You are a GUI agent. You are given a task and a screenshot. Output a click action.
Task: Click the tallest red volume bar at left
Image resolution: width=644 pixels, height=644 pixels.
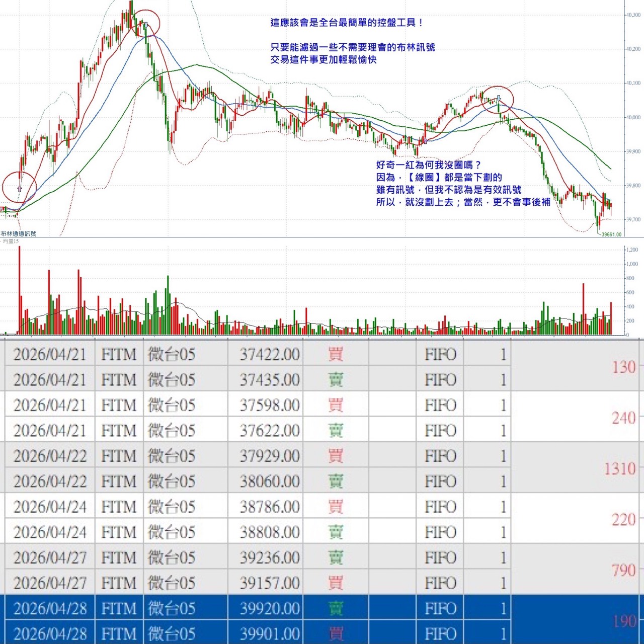[20, 289]
